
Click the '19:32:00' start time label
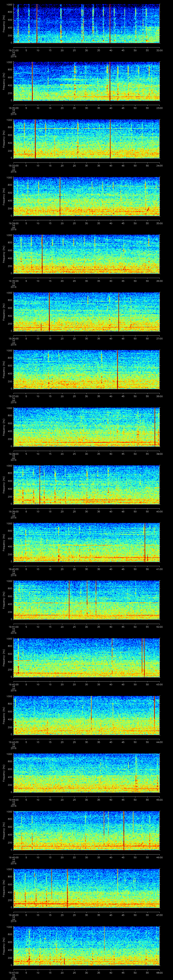[x=13, y=108]
